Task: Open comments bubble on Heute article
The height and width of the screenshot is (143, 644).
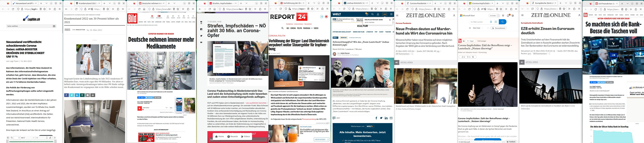Action: [x=201, y=22]
